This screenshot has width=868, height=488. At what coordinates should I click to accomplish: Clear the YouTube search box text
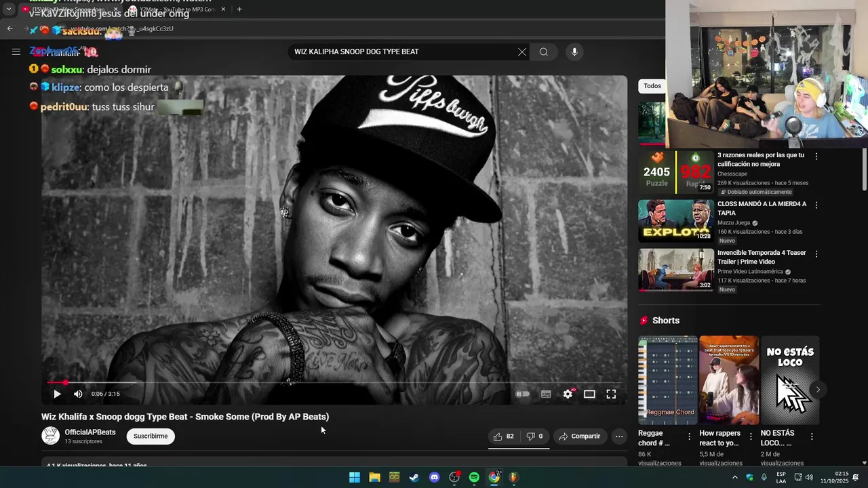[x=521, y=52]
